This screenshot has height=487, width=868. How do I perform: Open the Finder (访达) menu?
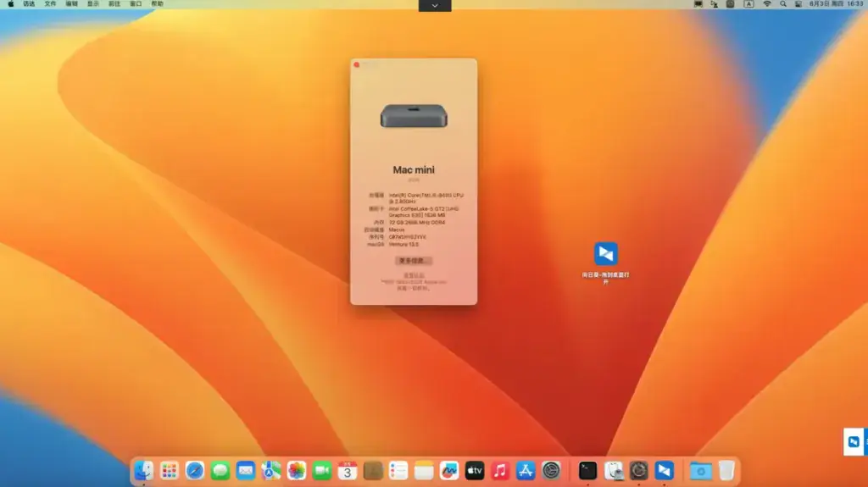[29, 4]
